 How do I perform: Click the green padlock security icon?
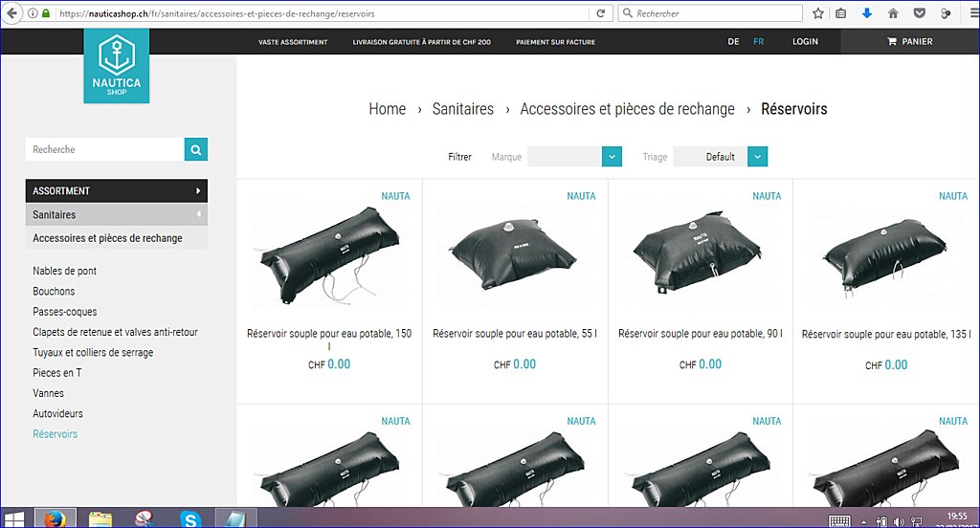(x=46, y=13)
